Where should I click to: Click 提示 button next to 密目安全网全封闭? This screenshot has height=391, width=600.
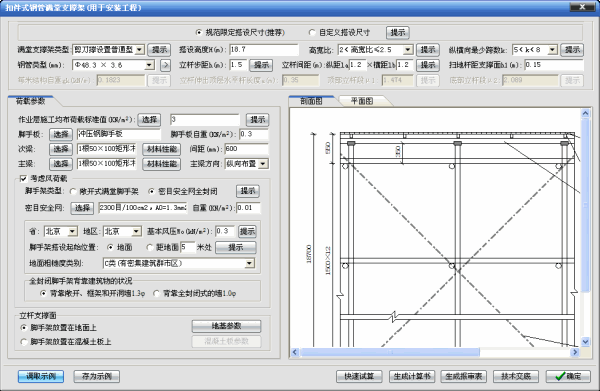[248, 191]
